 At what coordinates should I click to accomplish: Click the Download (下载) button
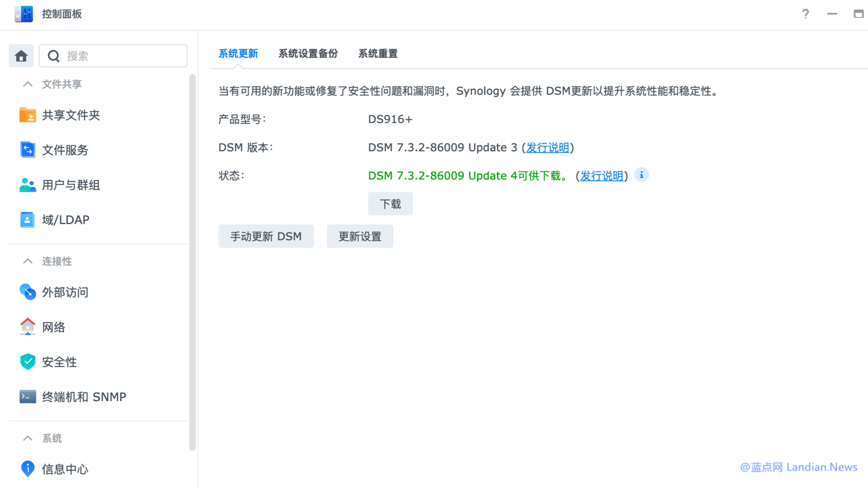[x=391, y=204]
